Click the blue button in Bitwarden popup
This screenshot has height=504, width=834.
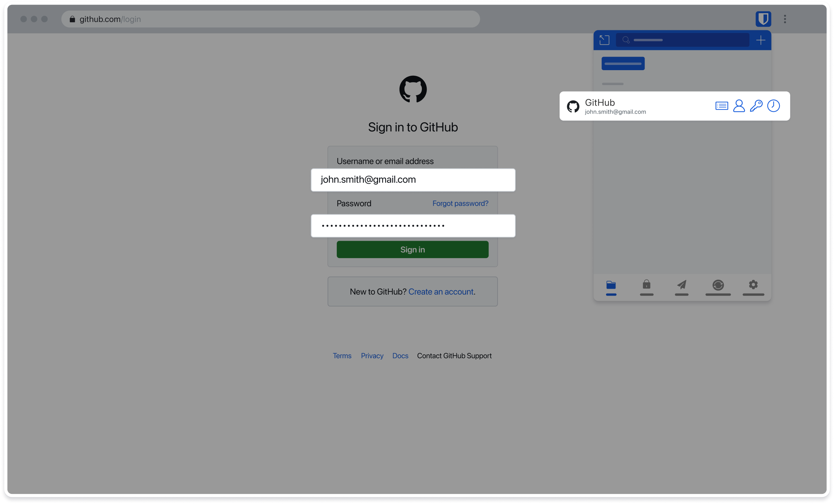pyautogui.click(x=623, y=64)
